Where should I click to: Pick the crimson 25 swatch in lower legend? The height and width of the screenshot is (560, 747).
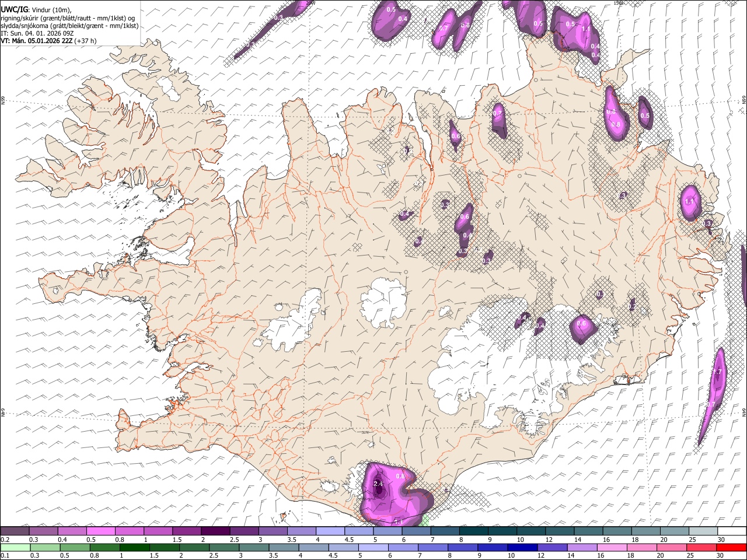tap(701, 547)
